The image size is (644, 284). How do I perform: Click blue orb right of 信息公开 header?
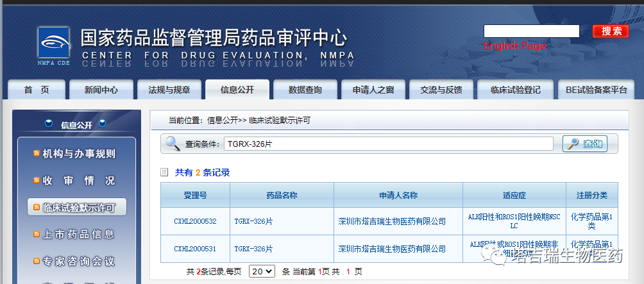click(x=102, y=123)
